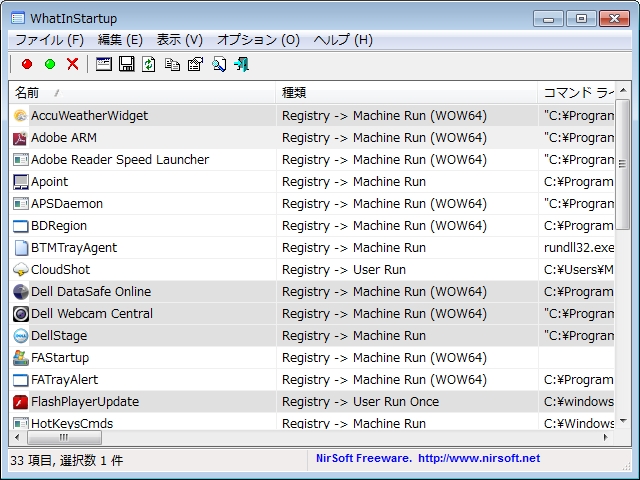
Task: Click the copy selected items icon
Action: click(172, 64)
